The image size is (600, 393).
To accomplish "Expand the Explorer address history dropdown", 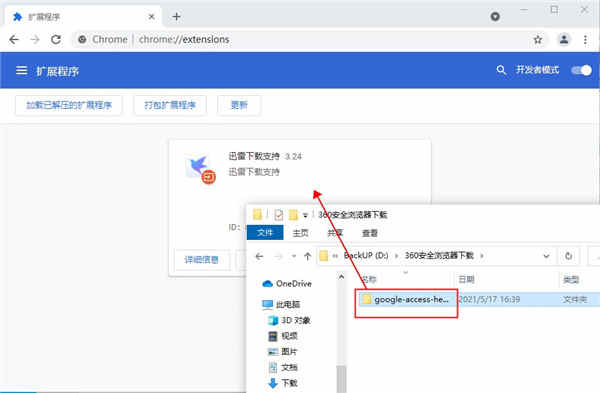I will tap(546, 256).
